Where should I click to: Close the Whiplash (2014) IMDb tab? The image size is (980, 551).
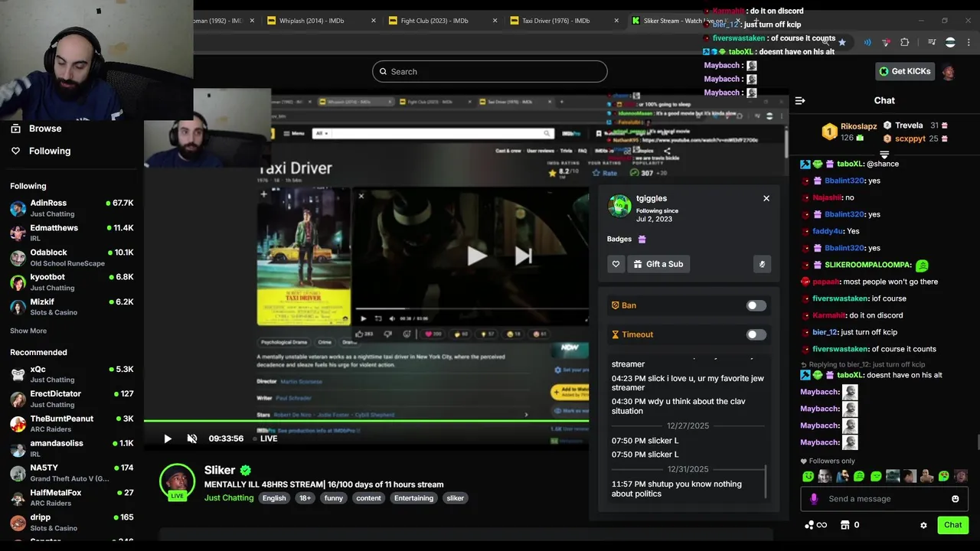point(374,21)
